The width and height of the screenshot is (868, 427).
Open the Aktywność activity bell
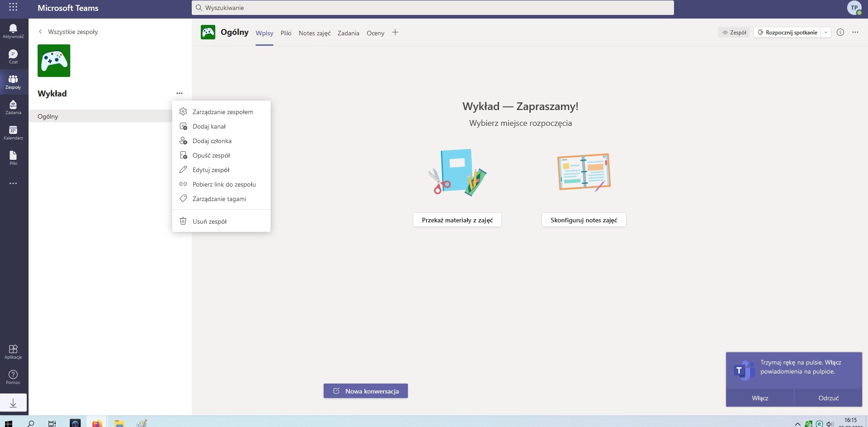[x=13, y=31]
